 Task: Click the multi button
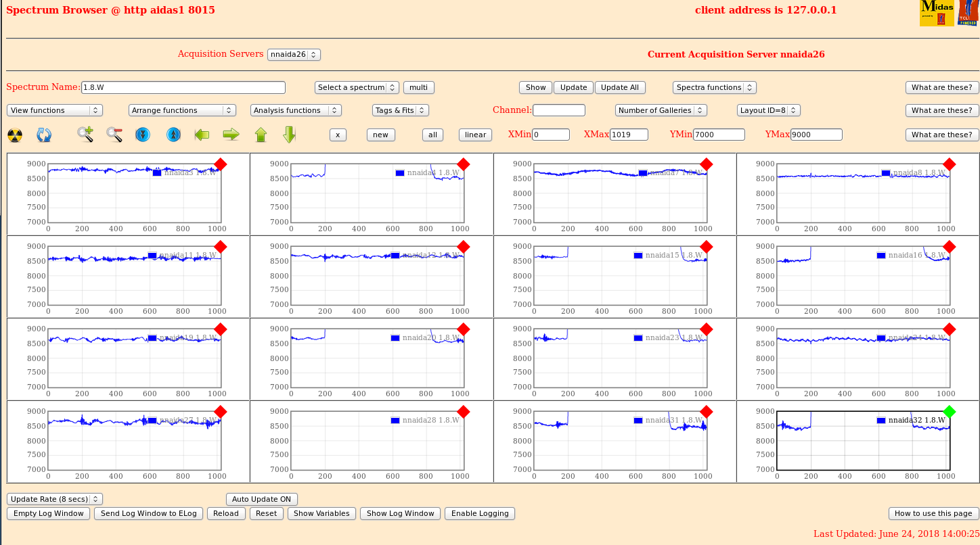pos(418,87)
